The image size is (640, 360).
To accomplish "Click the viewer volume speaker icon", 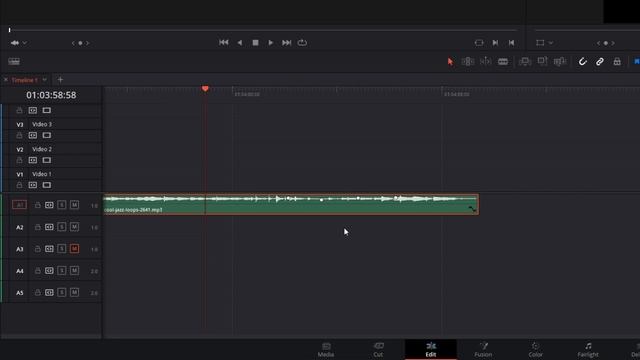I will click(x=15, y=43).
